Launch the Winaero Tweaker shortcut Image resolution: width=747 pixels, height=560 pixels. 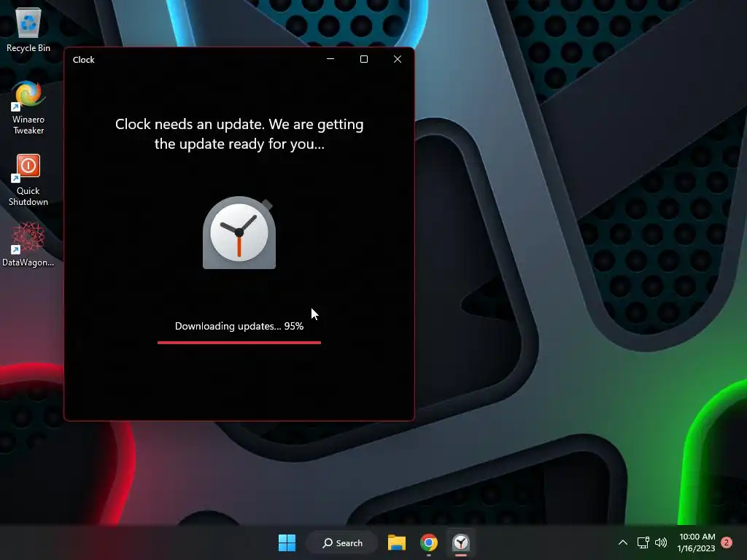point(28,108)
